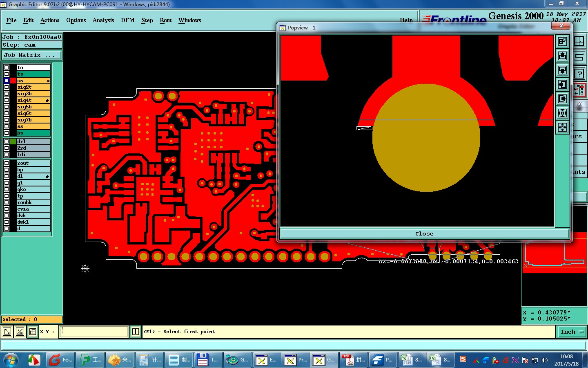Click the volume speaker tray icon
Screen dimensions: 588x368
[544, 360]
